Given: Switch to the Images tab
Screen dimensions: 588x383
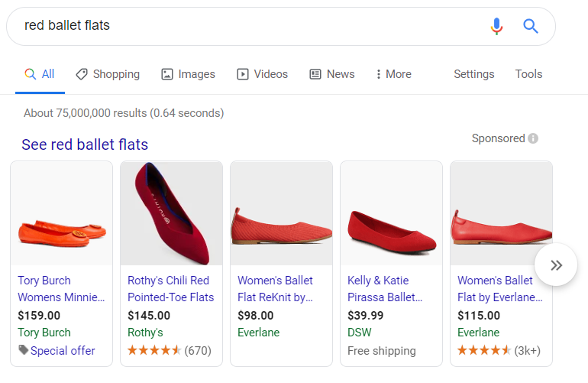Looking at the screenshot, I should click(x=188, y=74).
